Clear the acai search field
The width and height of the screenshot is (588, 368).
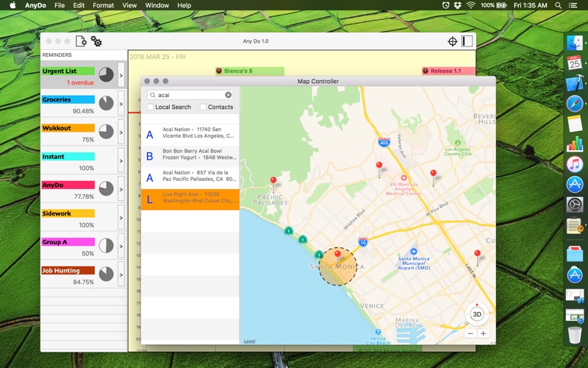pyautogui.click(x=228, y=95)
